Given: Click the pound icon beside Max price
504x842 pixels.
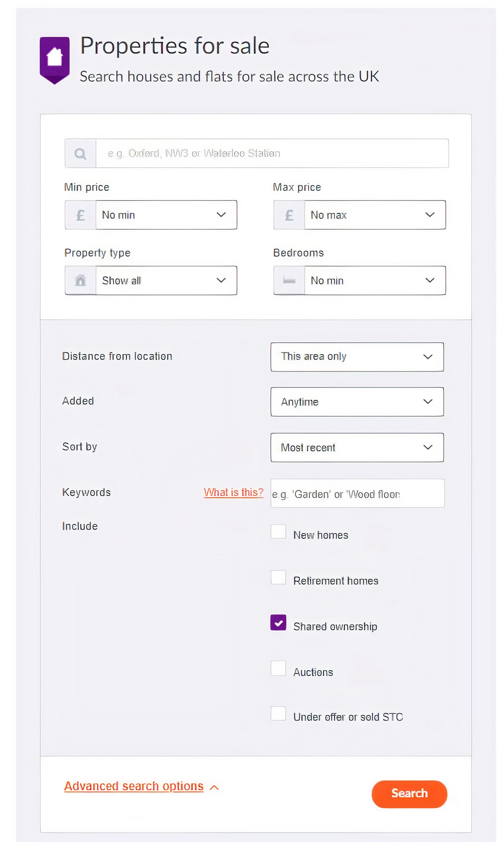Looking at the screenshot, I should click(x=289, y=215).
